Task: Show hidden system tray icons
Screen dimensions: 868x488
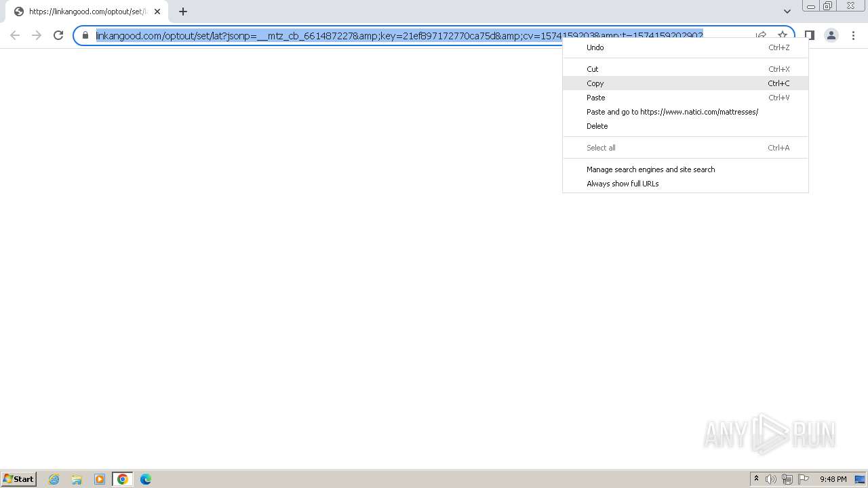Action: pos(757,479)
